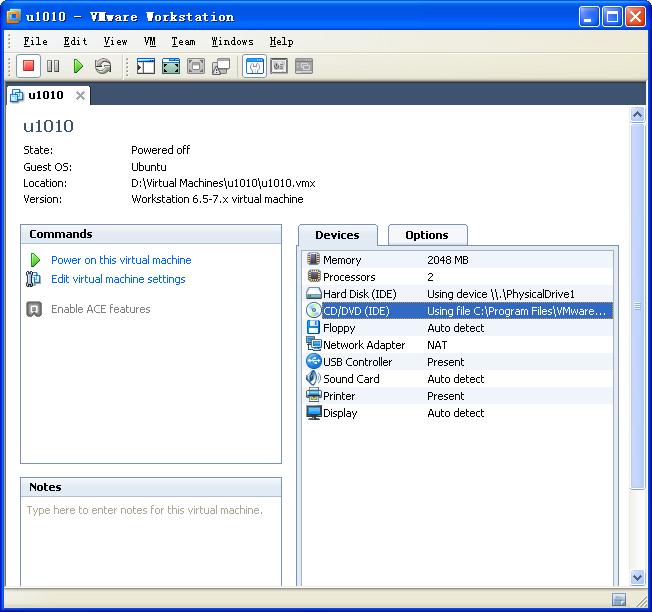Select the Sound Card label
Viewport: 652px width, 612px height.
coord(351,380)
